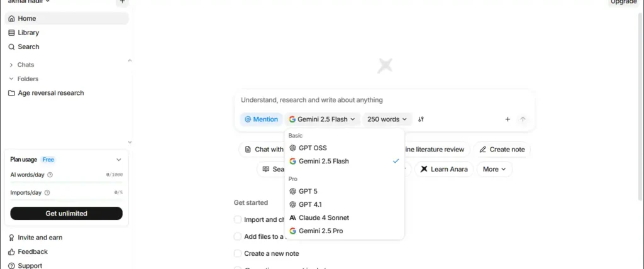Toggle the Import and chat checkbox
Viewport: 644px width, 269px height.
tap(238, 219)
